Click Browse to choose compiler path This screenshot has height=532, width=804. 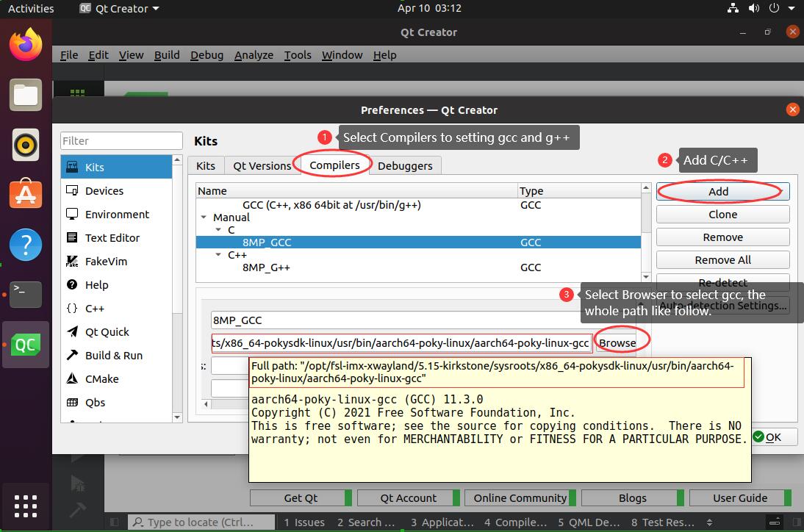[617, 343]
